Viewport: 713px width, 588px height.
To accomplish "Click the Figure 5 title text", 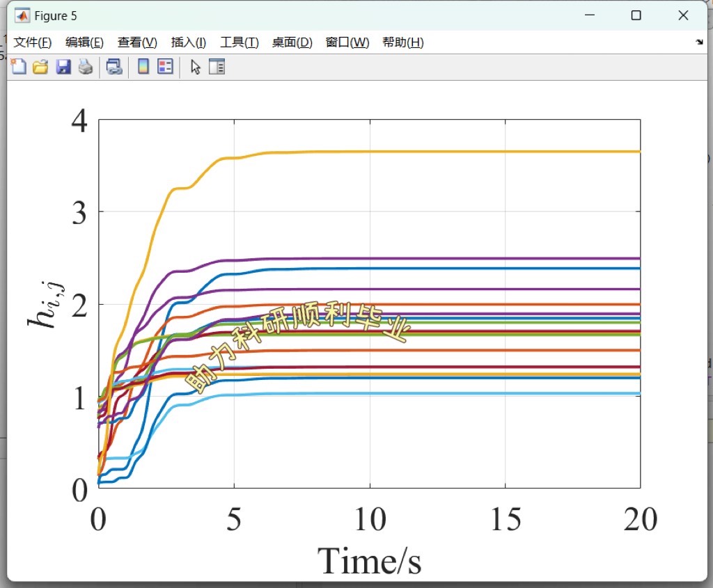I will [56, 16].
